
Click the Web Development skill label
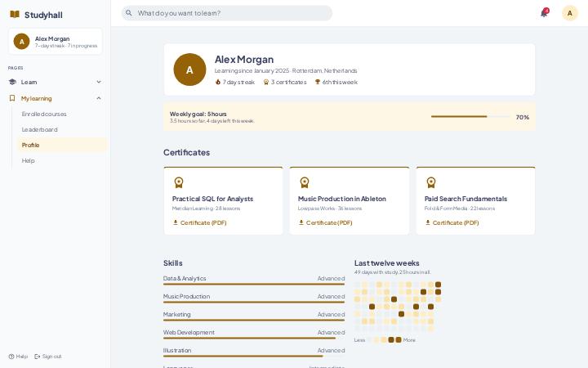tap(189, 332)
